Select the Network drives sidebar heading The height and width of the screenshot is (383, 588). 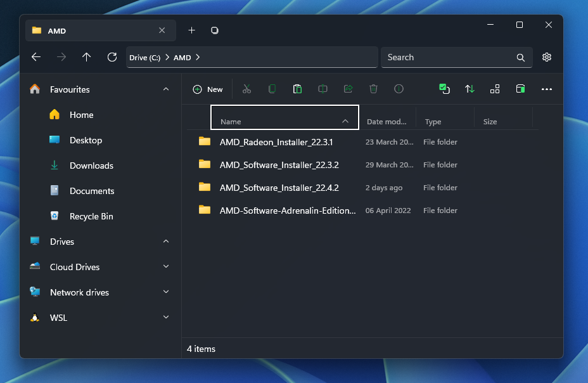[79, 292]
